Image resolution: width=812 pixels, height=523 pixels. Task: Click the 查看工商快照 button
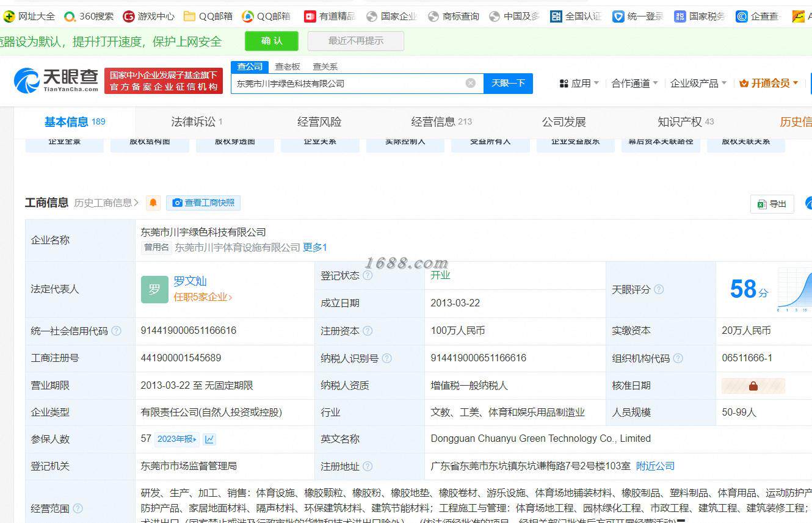[x=203, y=203]
